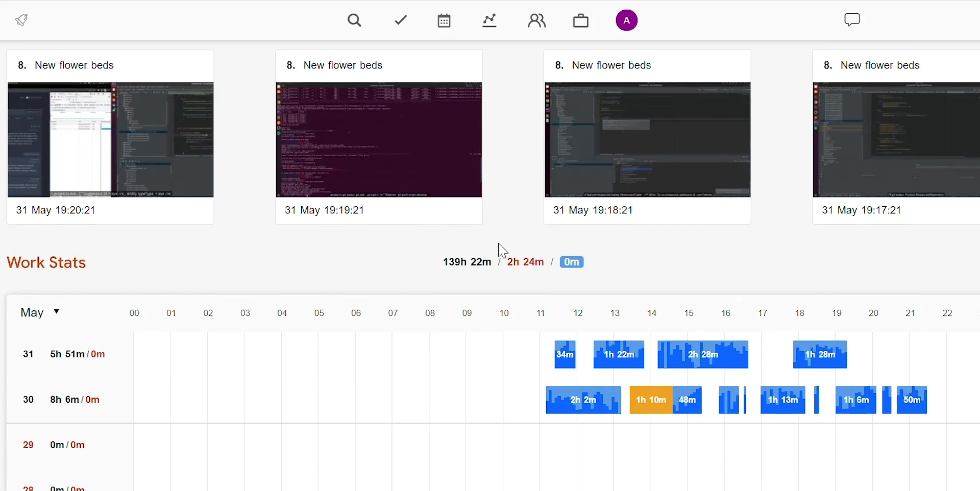Open screenshot taken at 31 May 19:20:21

coord(110,140)
